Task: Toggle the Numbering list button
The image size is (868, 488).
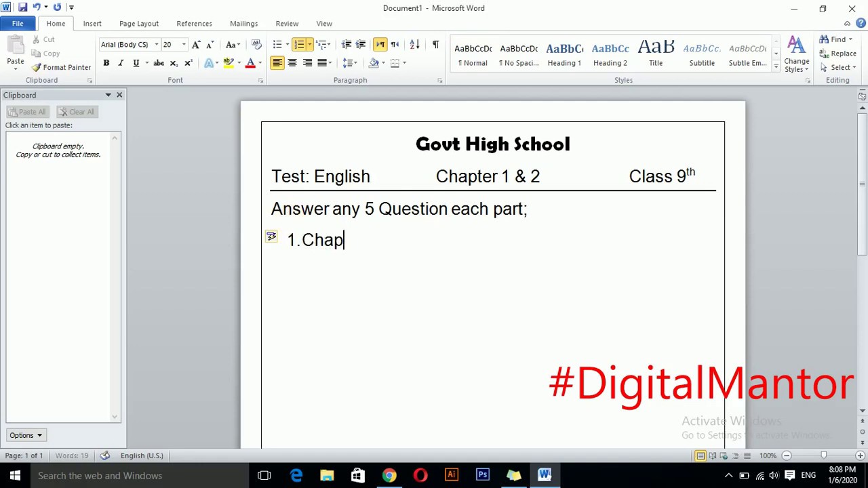Action: pyautogui.click(x=298, y=45)
